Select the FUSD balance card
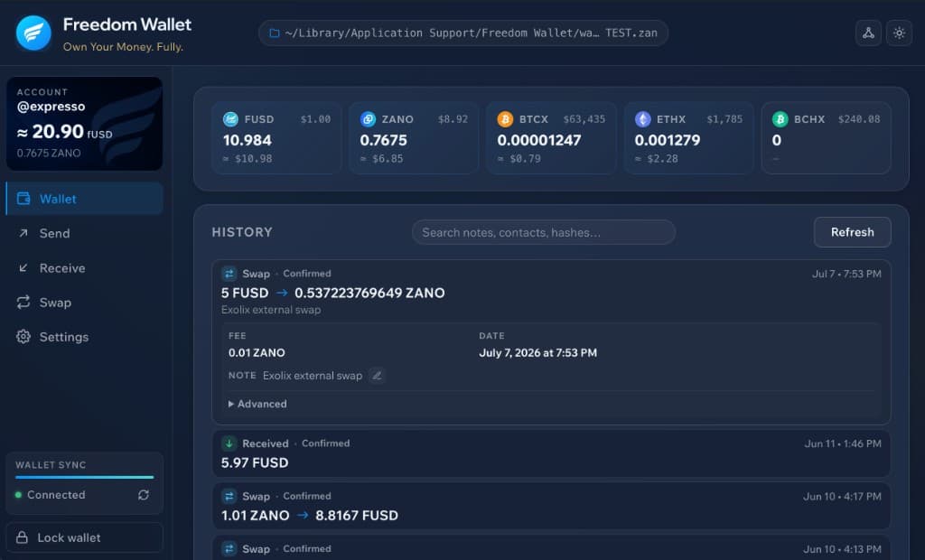This screenshot has height=560, width=925. 276,138
